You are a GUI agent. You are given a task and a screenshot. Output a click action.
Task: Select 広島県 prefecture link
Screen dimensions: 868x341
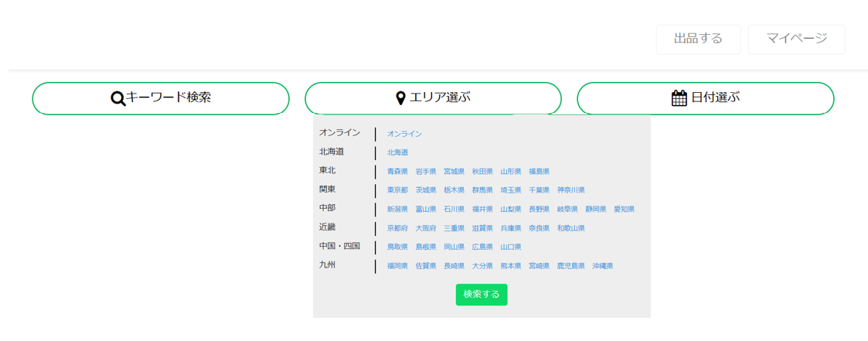pyautogui.click(x=482, y=247)
